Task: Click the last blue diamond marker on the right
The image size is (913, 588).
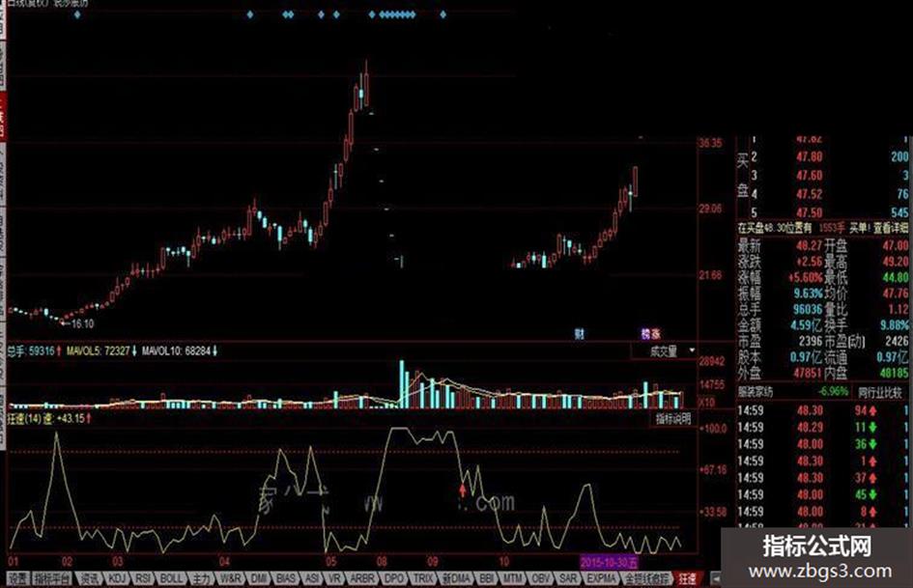Action: [443, 14]
